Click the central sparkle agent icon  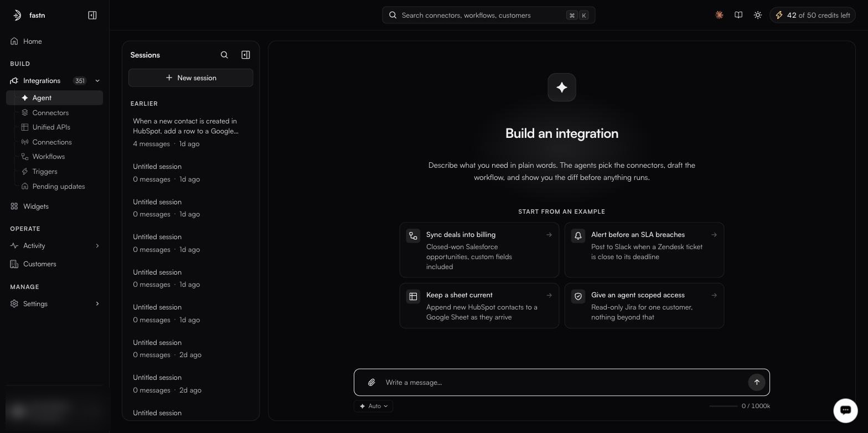(562, 87)
